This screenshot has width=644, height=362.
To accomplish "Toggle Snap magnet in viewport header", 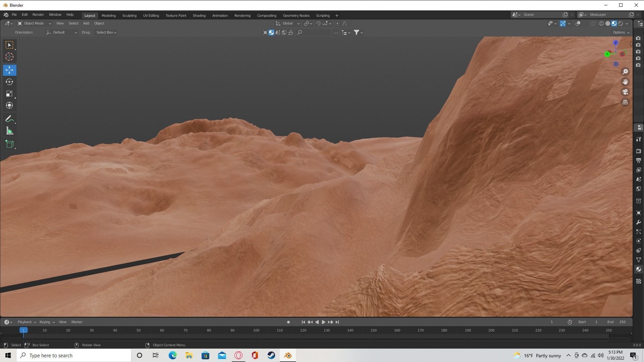I will pos(318,23).
